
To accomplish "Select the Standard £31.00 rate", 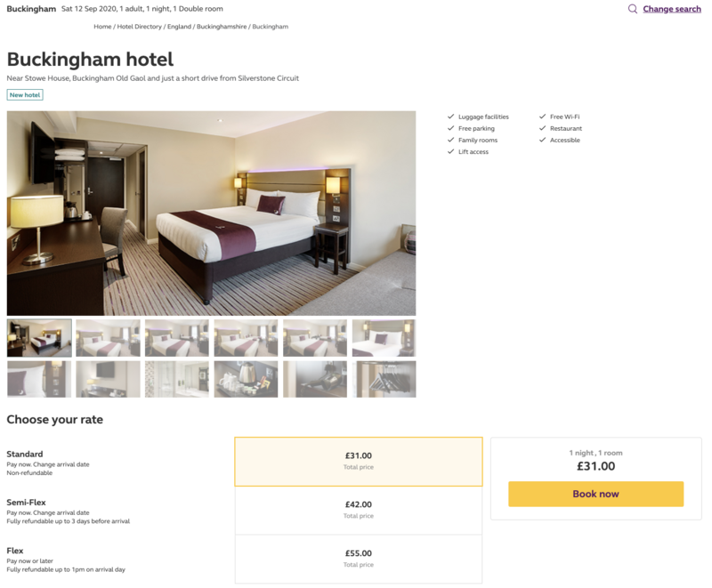I will (x=359, y=462).
